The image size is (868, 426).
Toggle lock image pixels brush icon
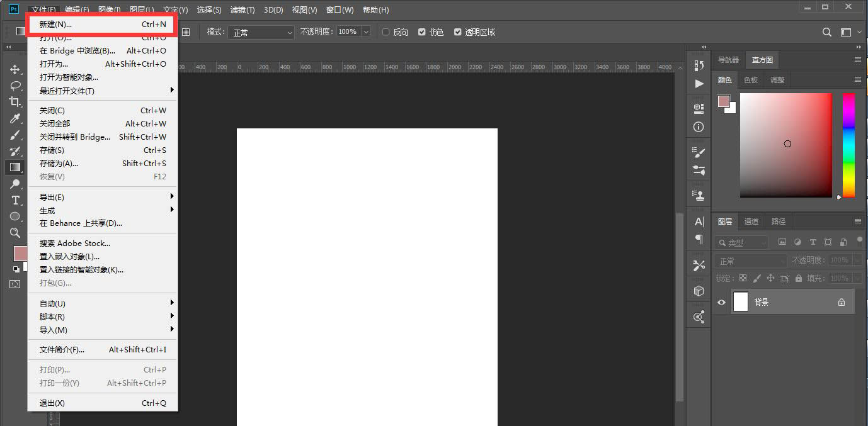pos(757,278)
